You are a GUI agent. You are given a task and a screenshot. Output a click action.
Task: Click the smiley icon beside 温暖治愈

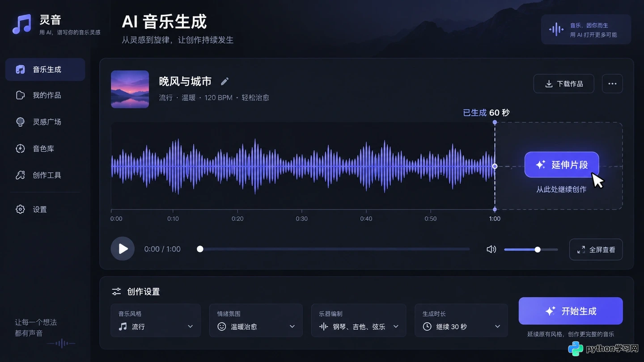pyautogui.click(x=221, y=327)
